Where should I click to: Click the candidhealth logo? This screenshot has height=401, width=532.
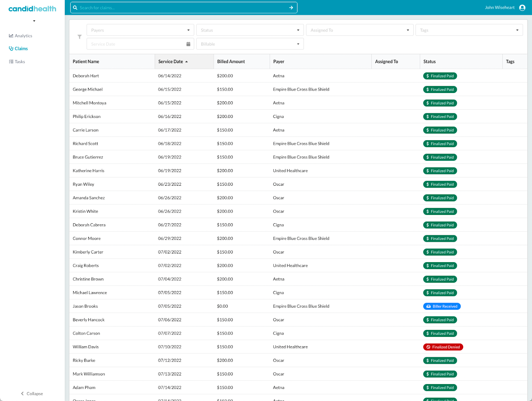(x=32, y=9)
